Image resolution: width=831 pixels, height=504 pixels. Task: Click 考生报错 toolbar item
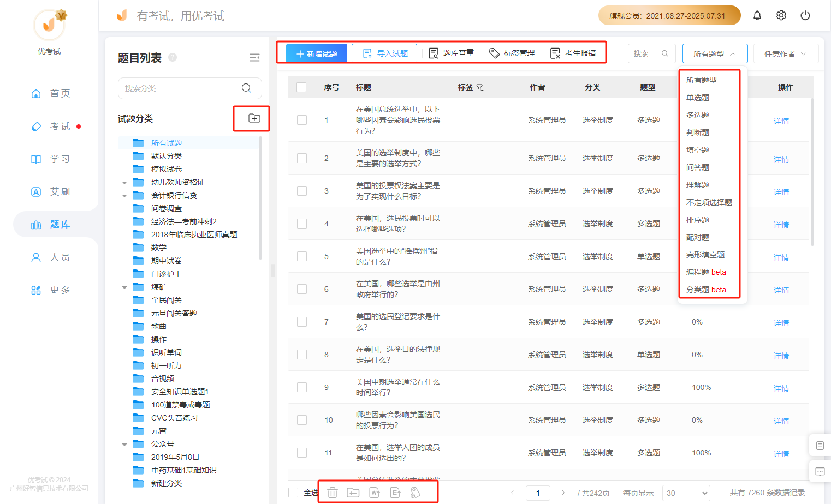[573, 53]
